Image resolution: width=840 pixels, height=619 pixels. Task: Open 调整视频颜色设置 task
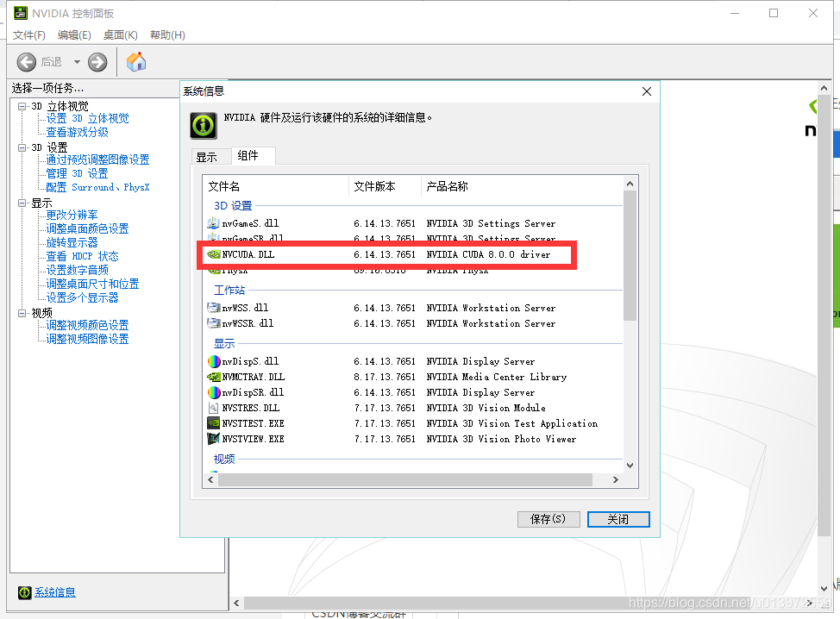click(x=87, y=326)
